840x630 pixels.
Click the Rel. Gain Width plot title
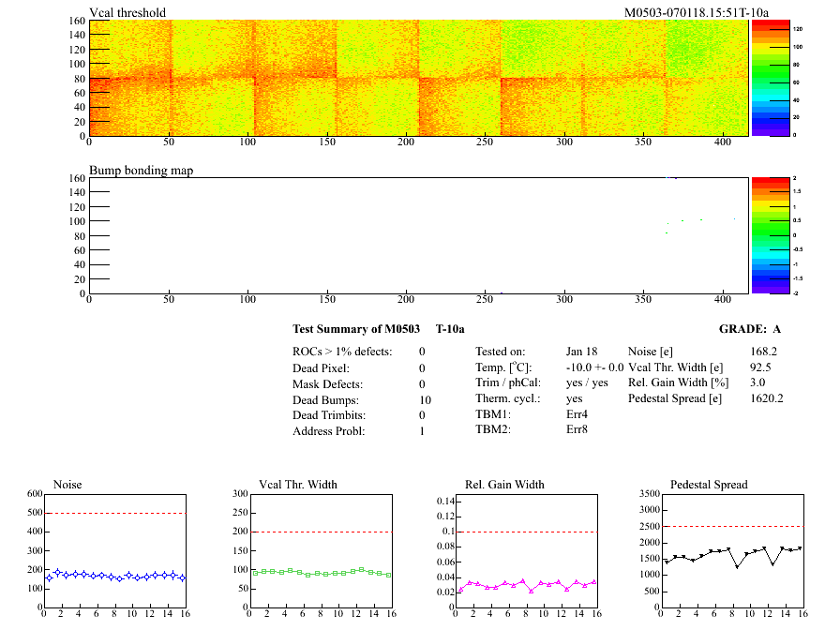pos(504,485)
